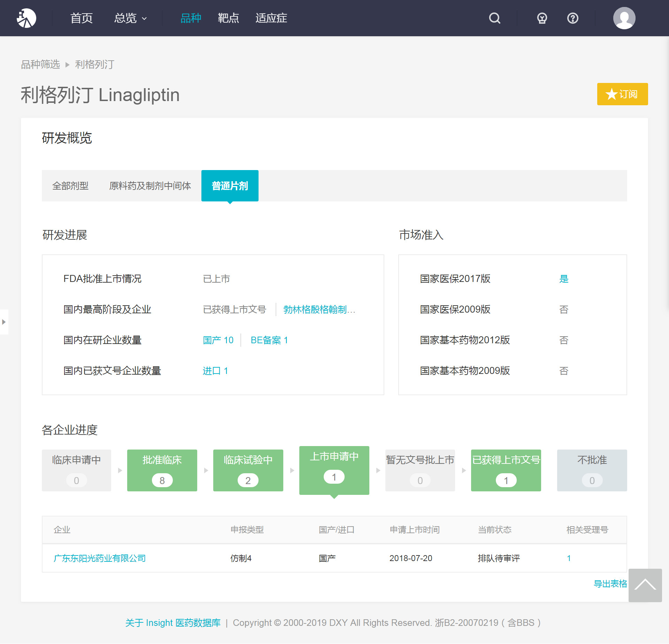Open the search panel
669x644 pixels.
click(x=494, y=18)
